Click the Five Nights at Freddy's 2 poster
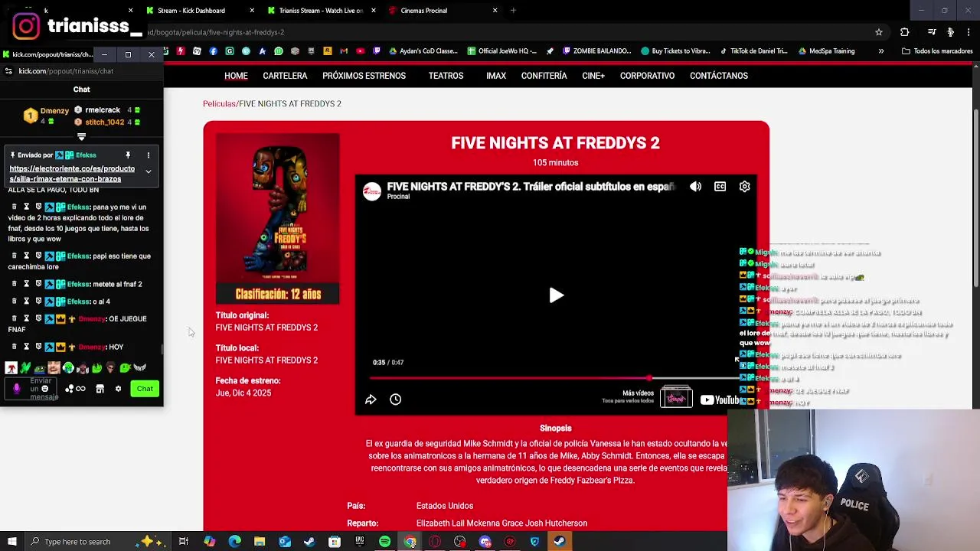 [x=277, y=218]
